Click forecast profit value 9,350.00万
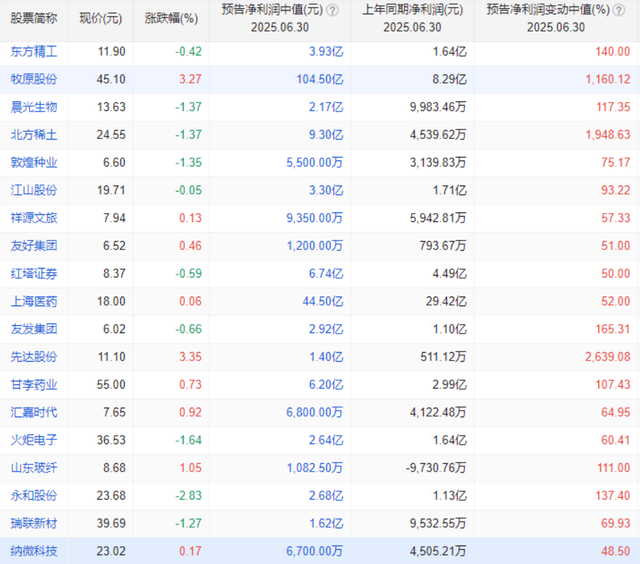The image size is (640, 564). [315, 218]
